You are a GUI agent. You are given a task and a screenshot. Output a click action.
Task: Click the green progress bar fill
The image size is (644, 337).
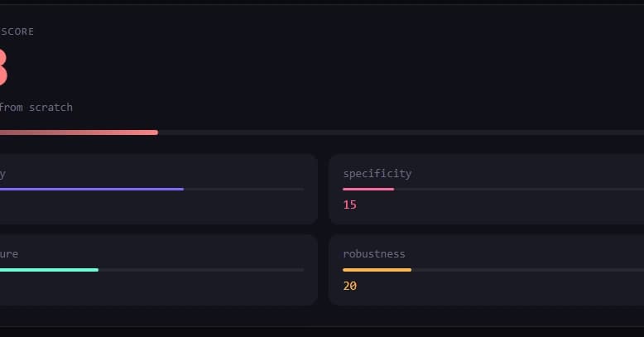click(x=48, y=270)
